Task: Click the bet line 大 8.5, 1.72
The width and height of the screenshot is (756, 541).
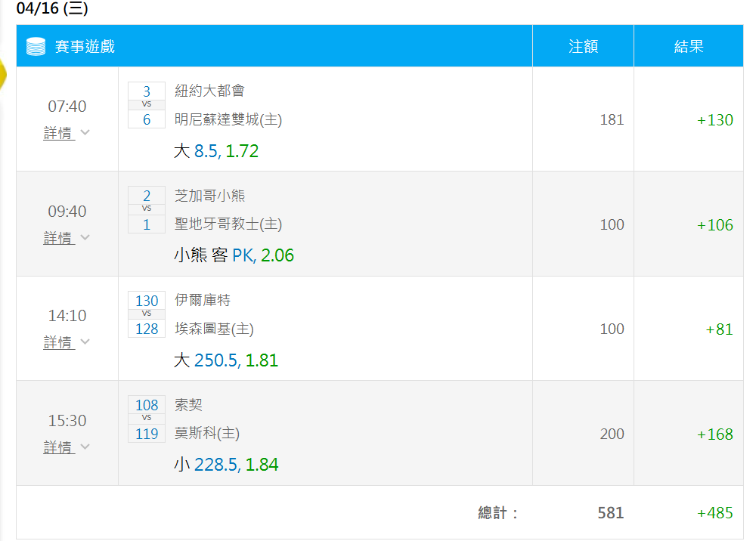Action: pos(216,151)
